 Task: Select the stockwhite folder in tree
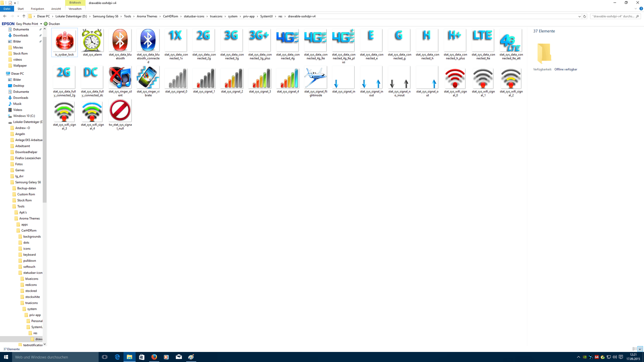(x=32, y=297)
